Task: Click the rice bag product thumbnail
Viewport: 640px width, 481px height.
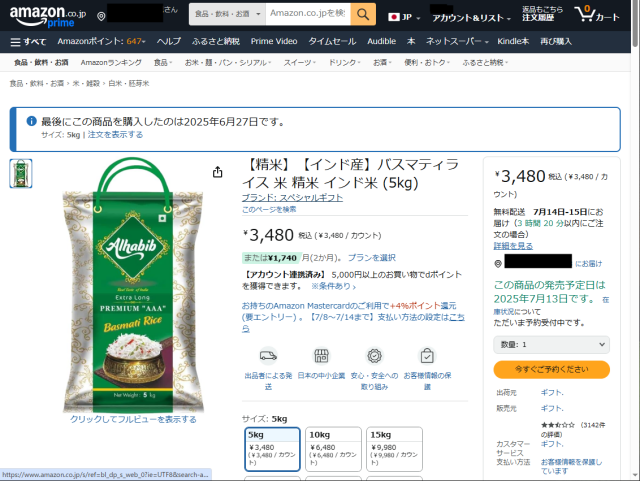Action: coord(21,174)
